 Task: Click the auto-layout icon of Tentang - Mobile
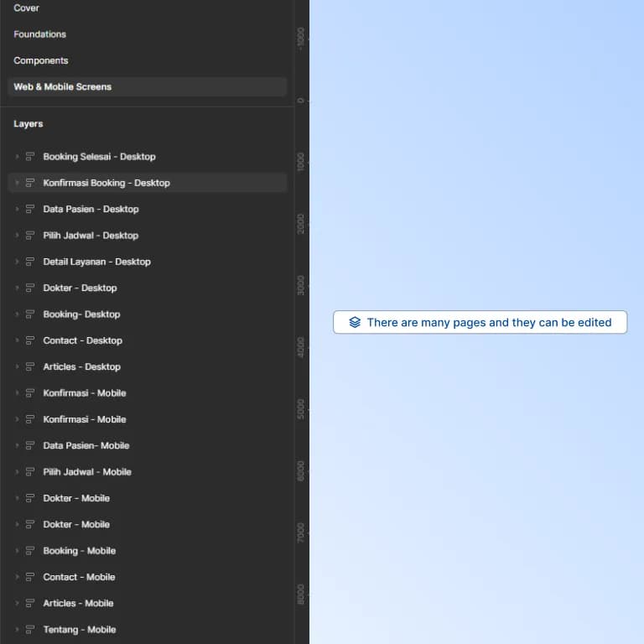click(x=30, y=630)
